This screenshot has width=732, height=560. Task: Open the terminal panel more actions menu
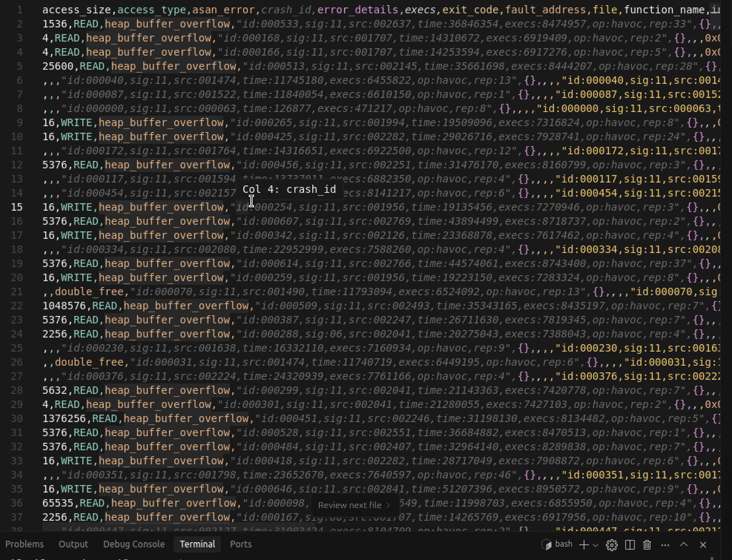[x=665, y=545]
